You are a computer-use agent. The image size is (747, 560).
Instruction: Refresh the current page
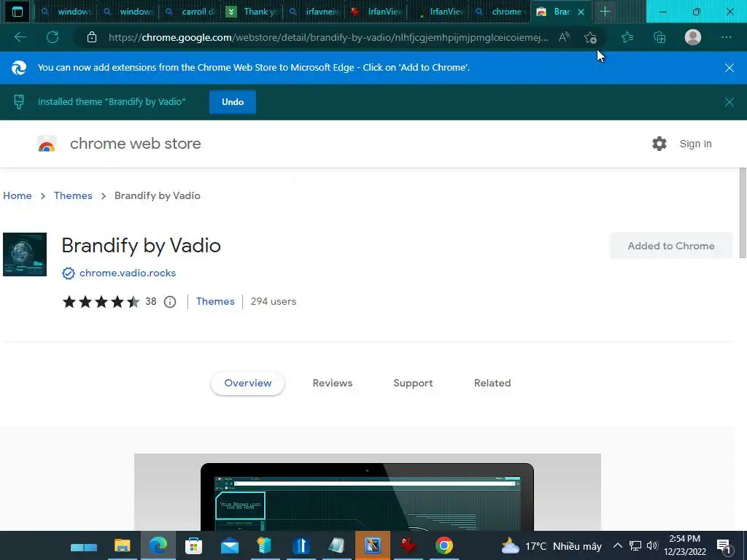tap(53, 37)
